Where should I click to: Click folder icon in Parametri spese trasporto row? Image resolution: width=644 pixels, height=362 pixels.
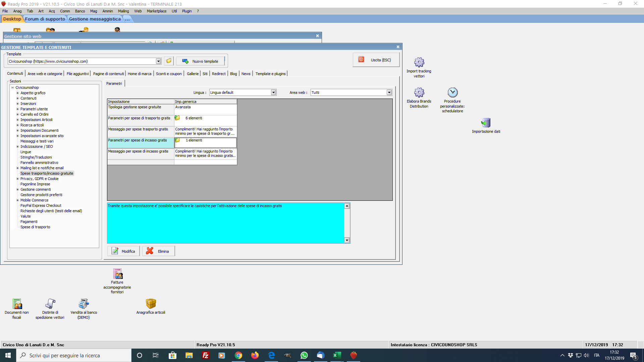point(177,118)
